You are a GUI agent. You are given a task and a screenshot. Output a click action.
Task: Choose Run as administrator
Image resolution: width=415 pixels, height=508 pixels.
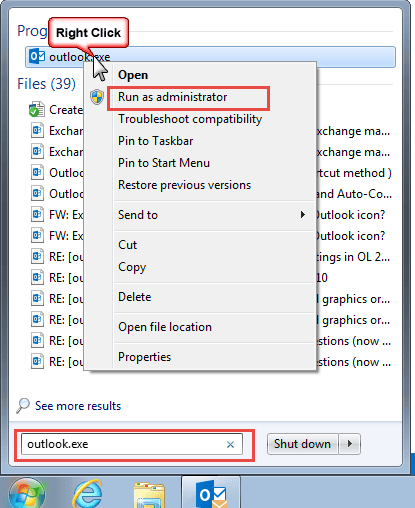click(172, 97)
